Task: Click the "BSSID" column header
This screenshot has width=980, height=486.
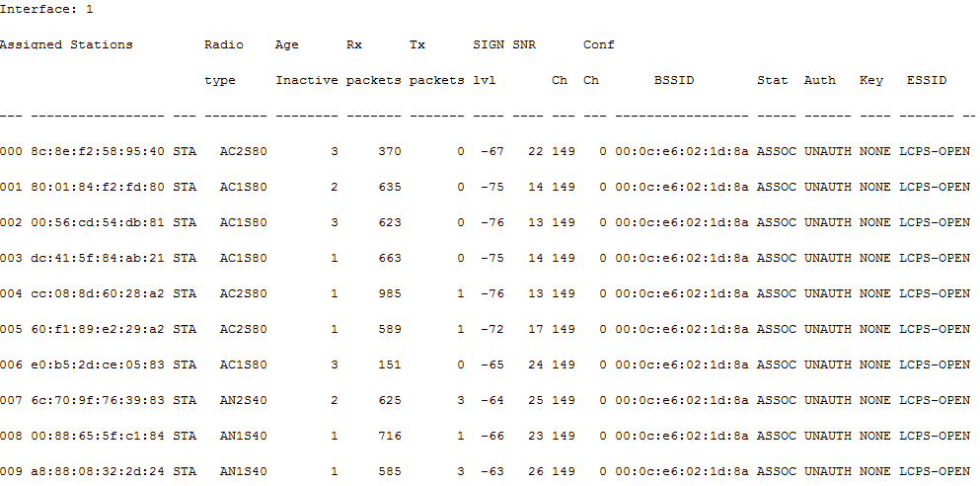Action: click(x=673, y=80)
